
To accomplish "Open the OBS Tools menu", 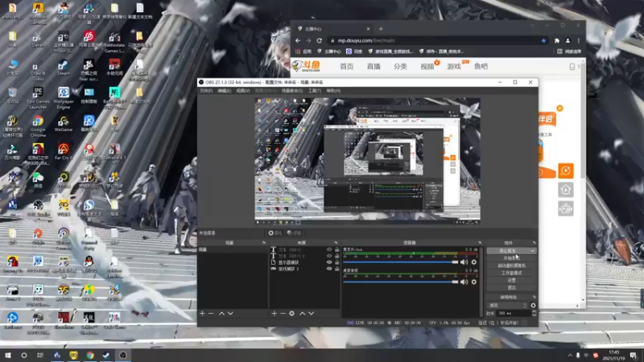I will [315, 91].
